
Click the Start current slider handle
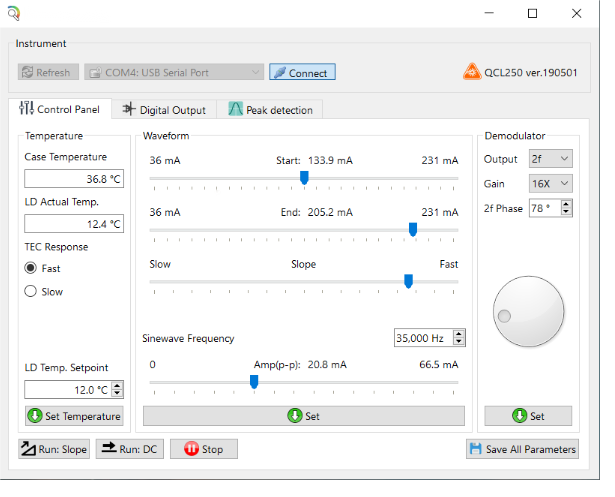[304, 177]
